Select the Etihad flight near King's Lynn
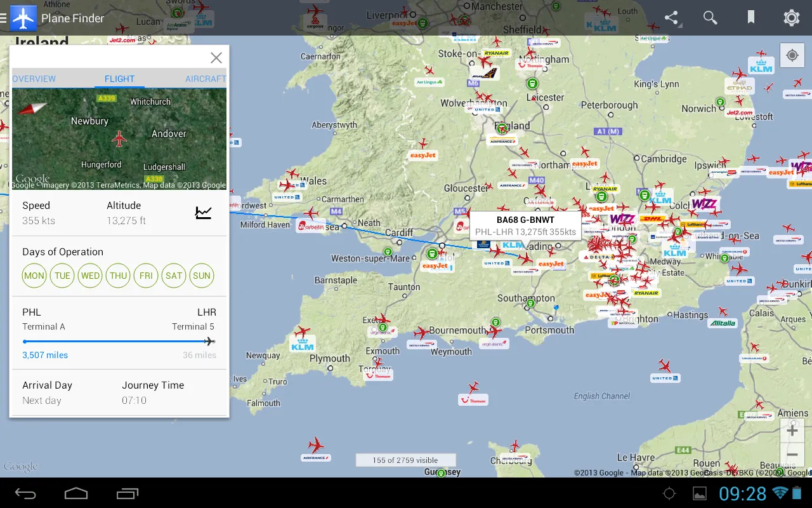 [x=740, y=86]
